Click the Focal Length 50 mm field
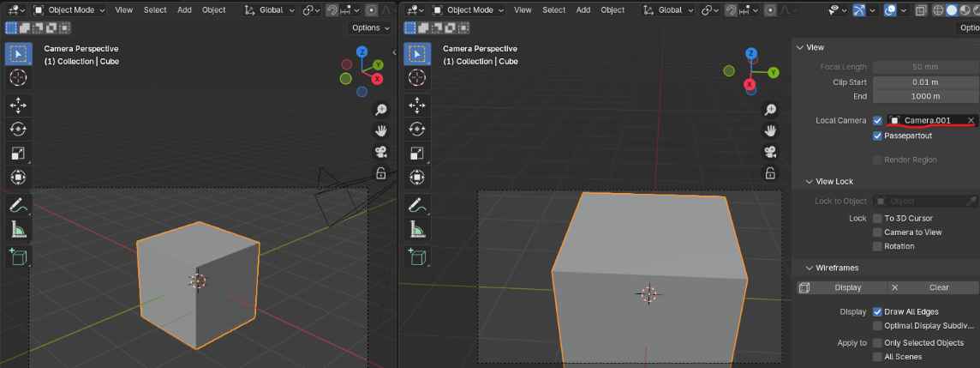 point(924,67)
